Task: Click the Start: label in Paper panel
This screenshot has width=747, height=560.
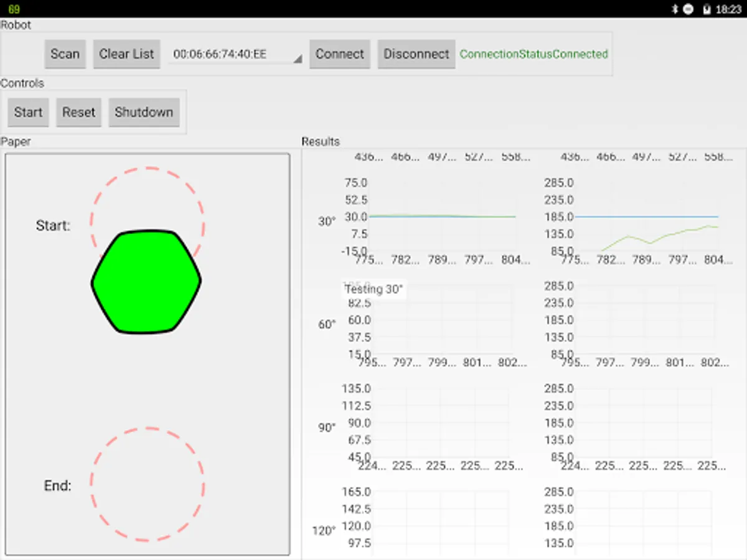Action: click(x=53, y=226)
